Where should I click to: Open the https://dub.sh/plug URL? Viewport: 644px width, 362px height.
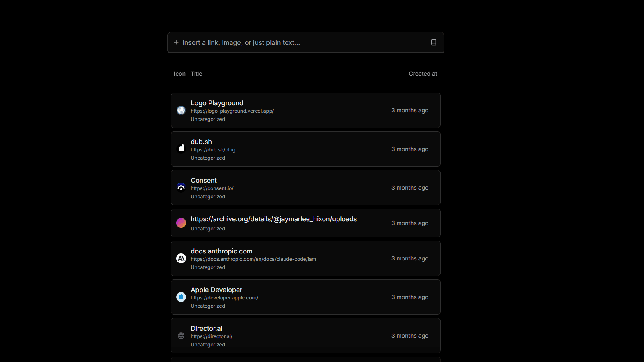point(213,150)
